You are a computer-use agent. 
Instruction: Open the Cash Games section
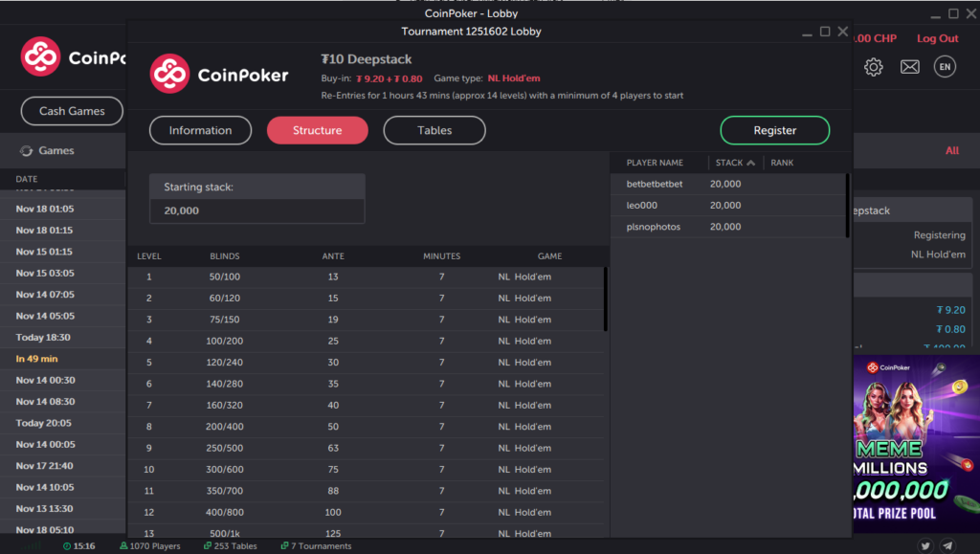[71, 111]
